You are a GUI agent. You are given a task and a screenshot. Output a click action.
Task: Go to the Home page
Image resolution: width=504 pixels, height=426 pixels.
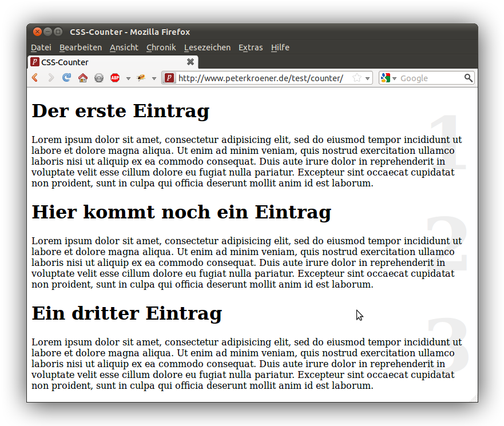pos(83,78)
